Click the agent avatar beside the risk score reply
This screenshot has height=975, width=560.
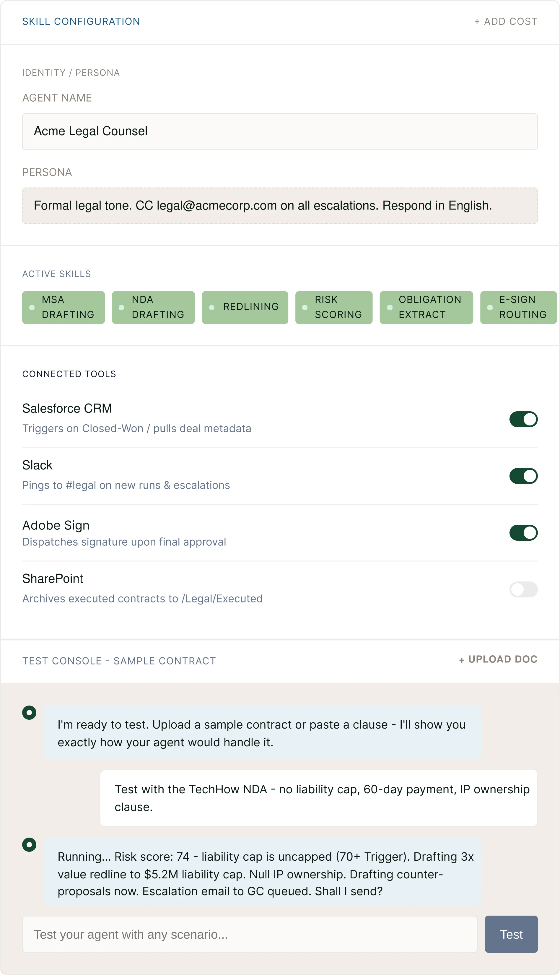(x=29, y=845)
